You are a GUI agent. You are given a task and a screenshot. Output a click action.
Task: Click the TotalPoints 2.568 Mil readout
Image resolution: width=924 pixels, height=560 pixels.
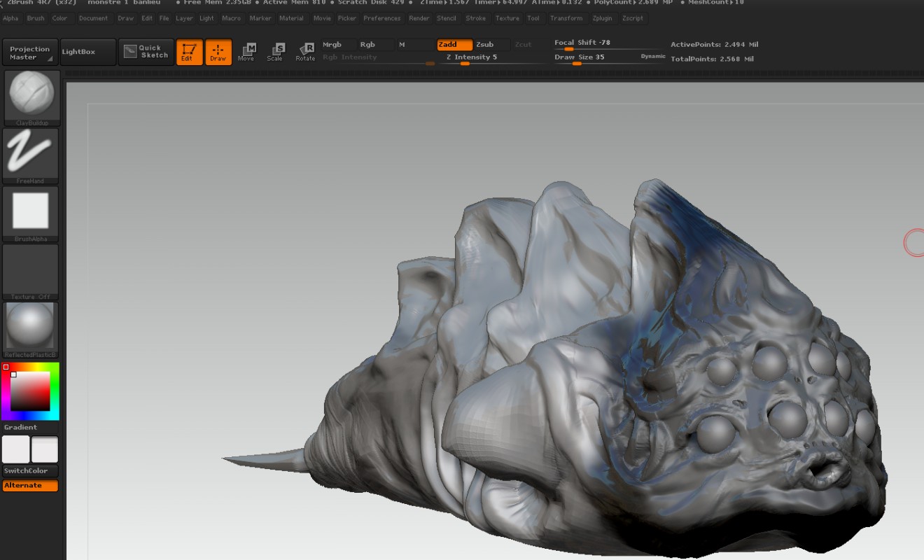point(712,59)
